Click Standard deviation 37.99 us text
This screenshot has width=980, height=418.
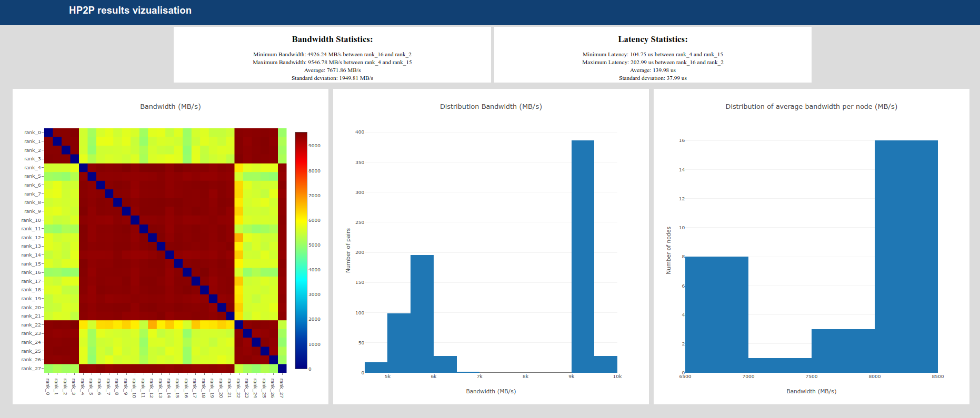tap(653, 78)
